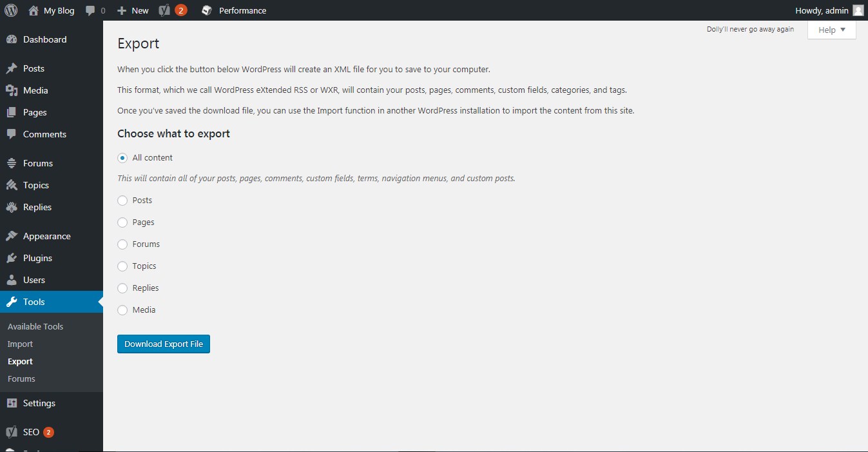Open the comments bubble icon in admin bar
The height and width of the screenshot is (452, 868).
click(91, 10)
